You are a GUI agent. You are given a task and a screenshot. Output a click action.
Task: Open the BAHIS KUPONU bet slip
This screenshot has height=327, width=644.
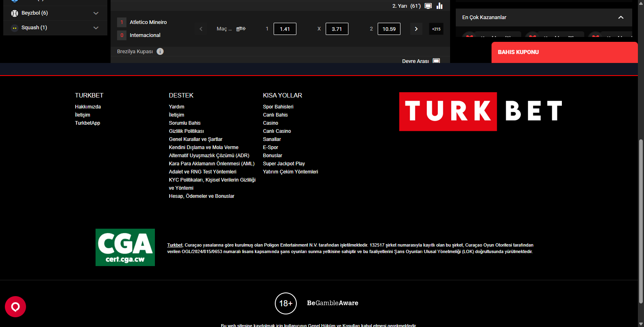(564, 52)
